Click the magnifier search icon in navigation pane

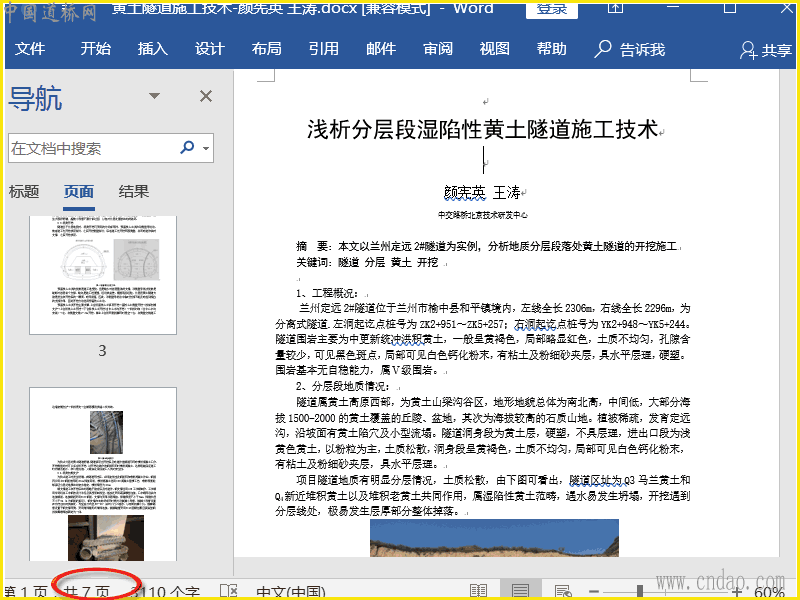(x=188, y=147)
